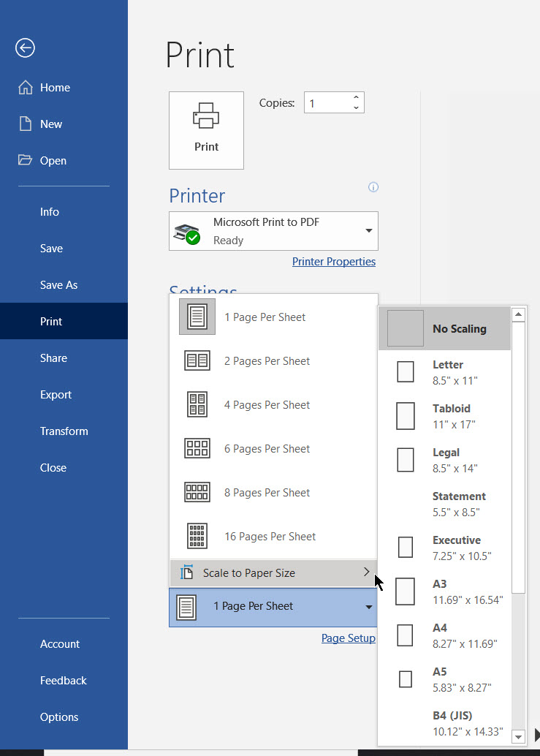Increase the number of copies
The height and width of the screenshot is (756, 540).
coord(356,97)
